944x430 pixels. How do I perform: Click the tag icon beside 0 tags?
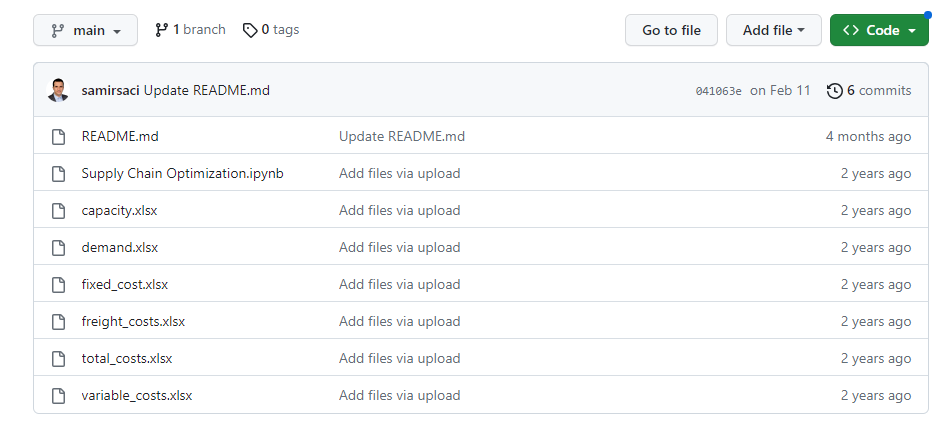point(250,30)
